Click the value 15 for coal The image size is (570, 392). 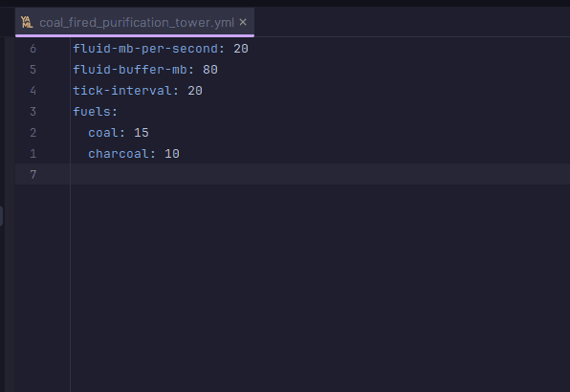142,133
